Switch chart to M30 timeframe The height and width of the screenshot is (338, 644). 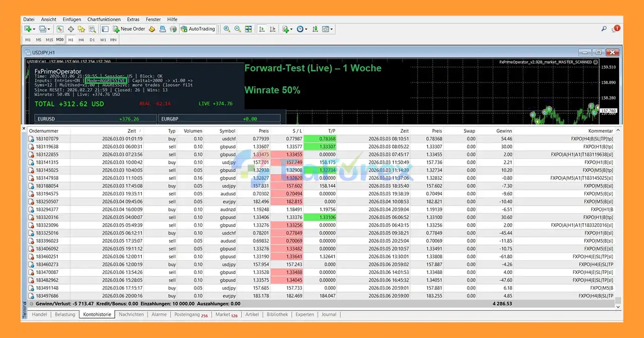click(60, 40)
